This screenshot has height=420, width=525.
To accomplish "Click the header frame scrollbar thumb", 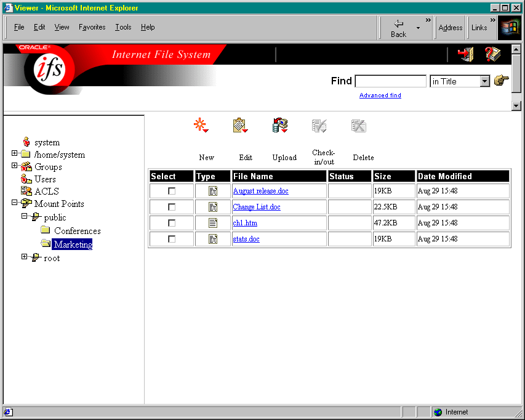I will [x=516, y=73].
